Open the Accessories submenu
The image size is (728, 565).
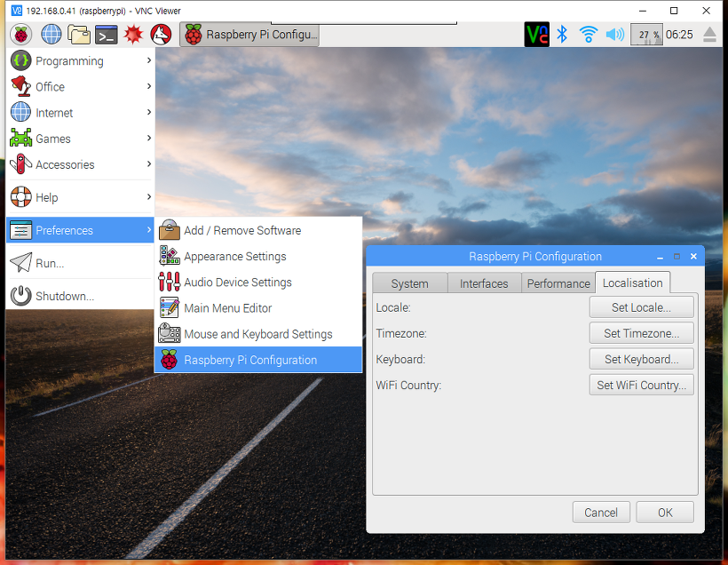80,164
